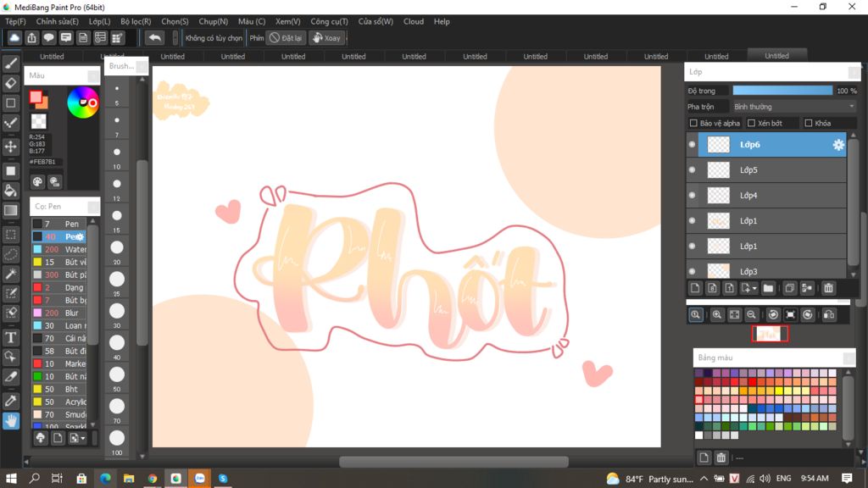Download cloud brushes in the Cọ panel
This screenshot has height=488, width=868.
(41, 438)
